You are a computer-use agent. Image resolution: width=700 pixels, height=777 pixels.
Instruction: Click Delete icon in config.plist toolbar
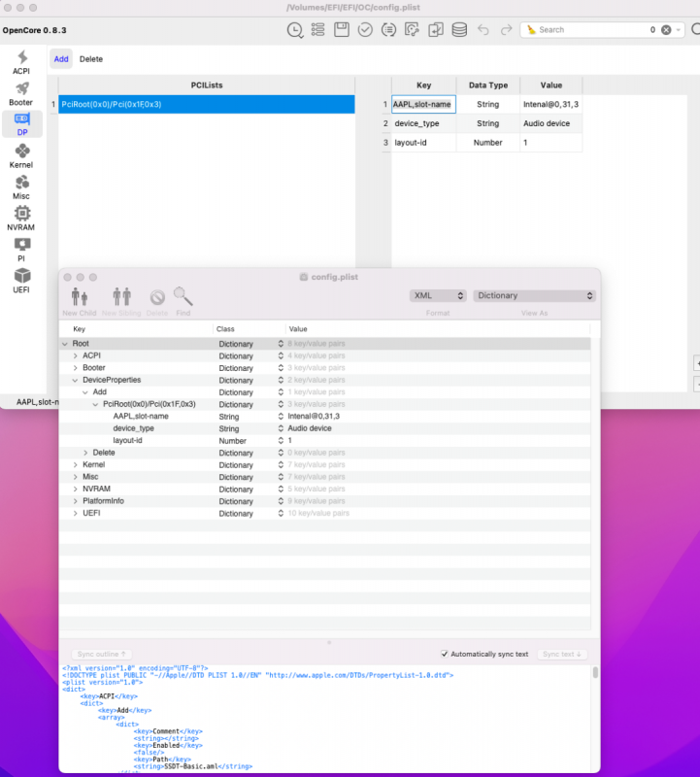pyautogui.click(x=157, y=302)
